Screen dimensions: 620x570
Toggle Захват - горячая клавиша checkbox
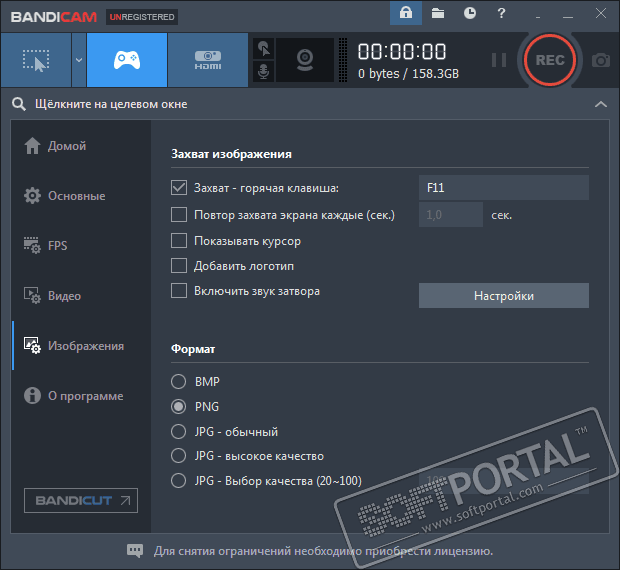tap(179, 188)
